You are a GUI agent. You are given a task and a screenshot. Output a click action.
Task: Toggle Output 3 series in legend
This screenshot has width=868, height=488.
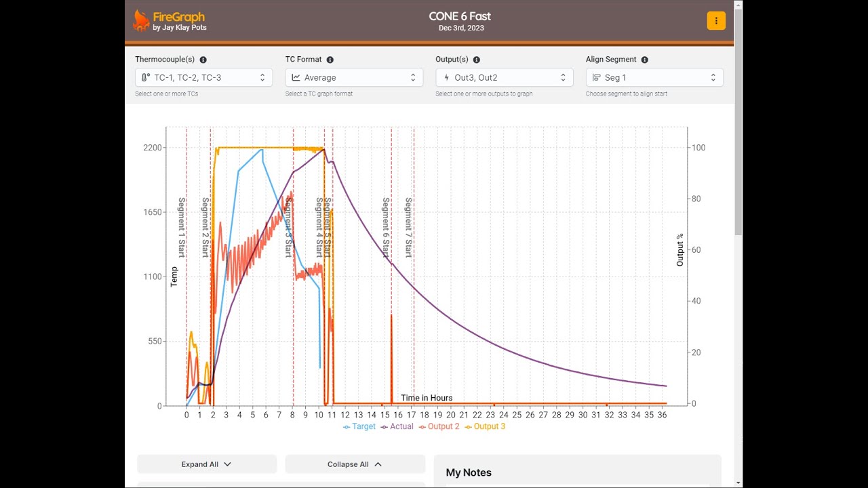[x=485, y=426]
